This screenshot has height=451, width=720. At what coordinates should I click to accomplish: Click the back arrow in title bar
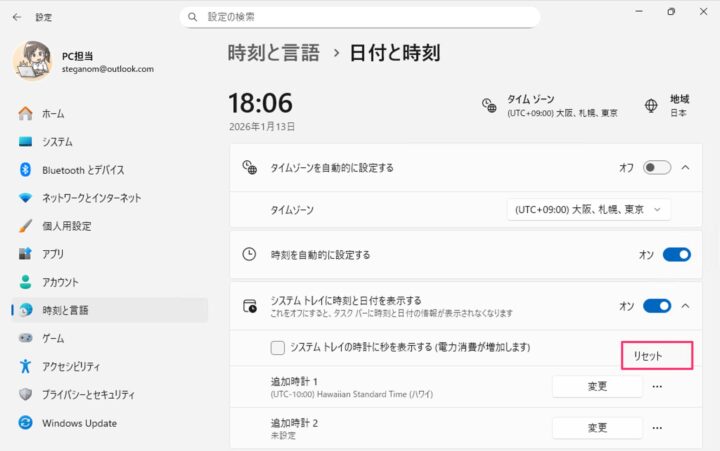click(16, 17)
